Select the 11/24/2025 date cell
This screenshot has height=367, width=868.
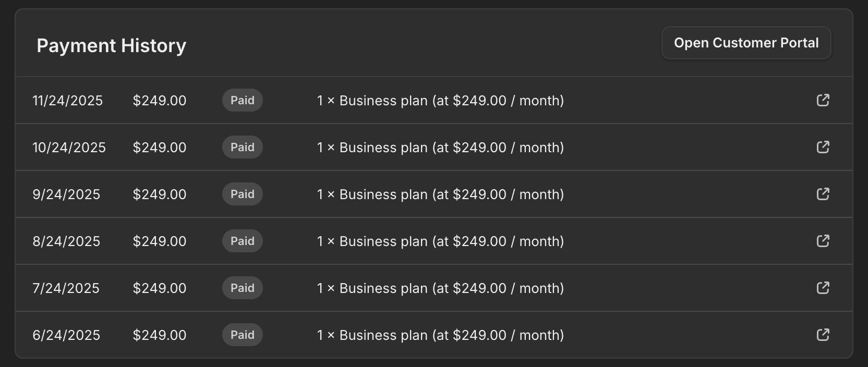click(68, 101)
